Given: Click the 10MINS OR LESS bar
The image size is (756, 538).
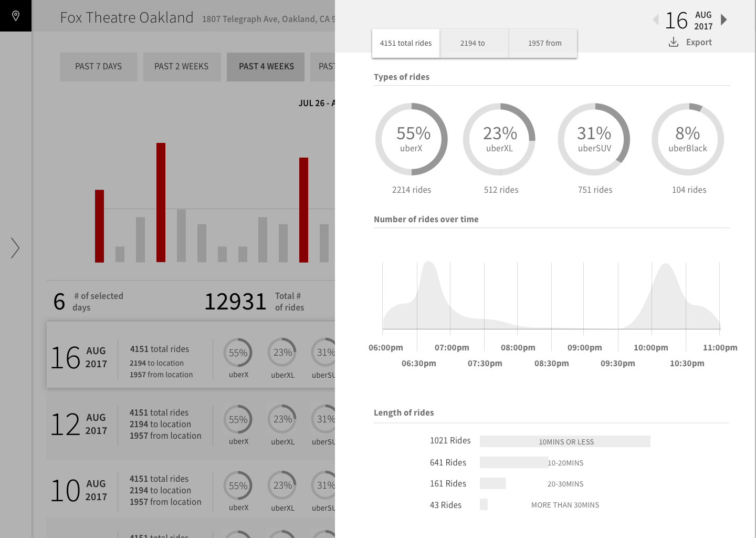Looking at the screenshot, I should pyautogui.click(x=565, y=441).
